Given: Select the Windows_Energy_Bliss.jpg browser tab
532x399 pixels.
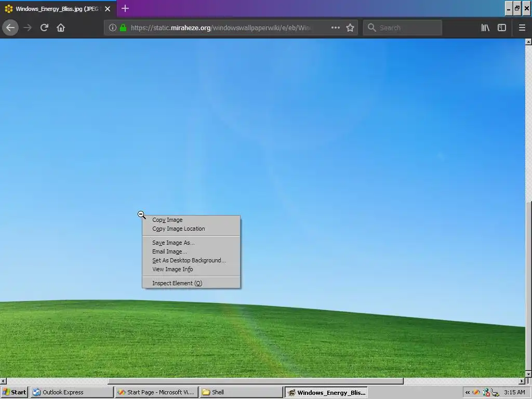Looking at the screenshot, I should [58, 9].
